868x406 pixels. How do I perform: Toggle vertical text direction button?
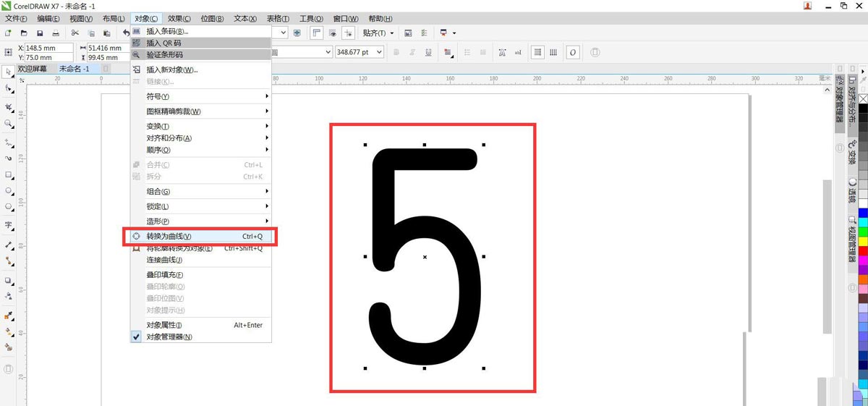pyautogui.click(x=553, y=52)
